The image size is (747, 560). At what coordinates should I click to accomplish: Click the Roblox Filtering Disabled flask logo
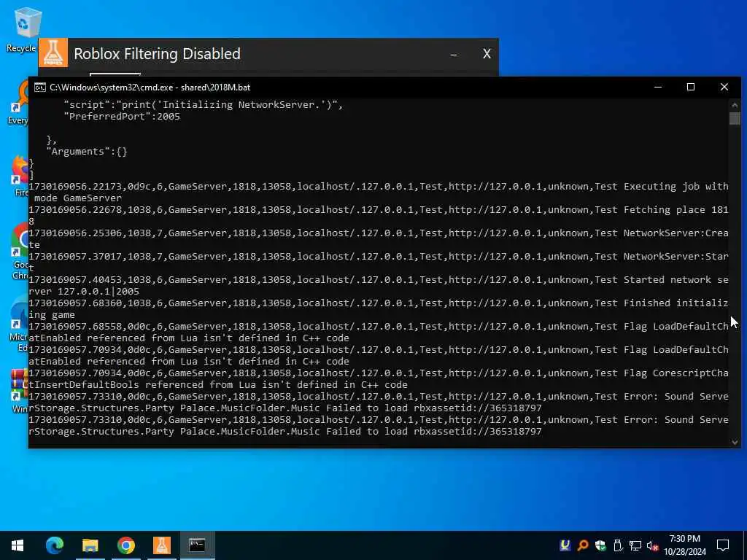click(53, 53)
